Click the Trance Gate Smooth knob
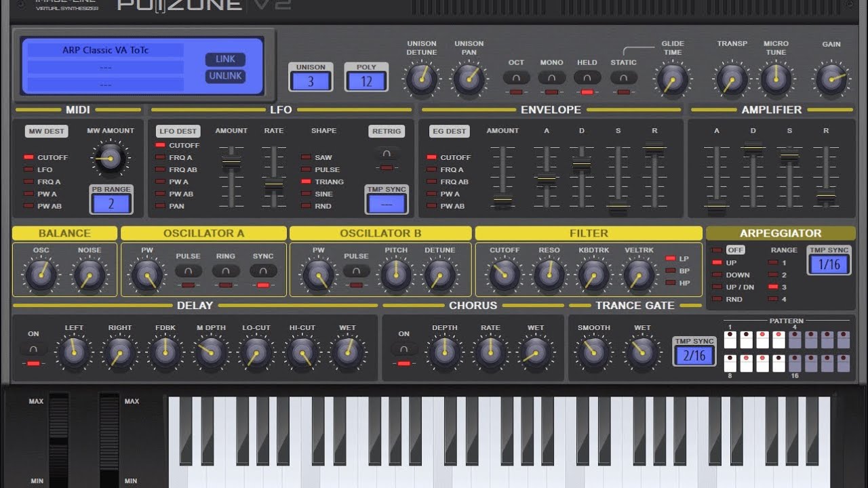The image size is (868, 488). 594,352
